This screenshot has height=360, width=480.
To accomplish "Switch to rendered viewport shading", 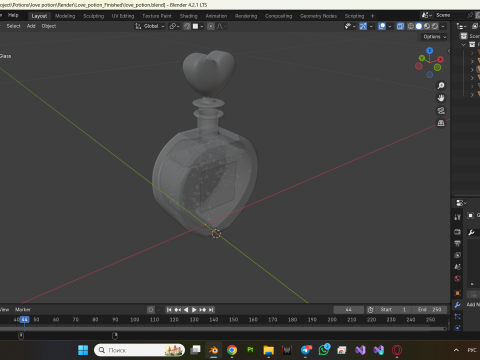I will tap(435, 26).
